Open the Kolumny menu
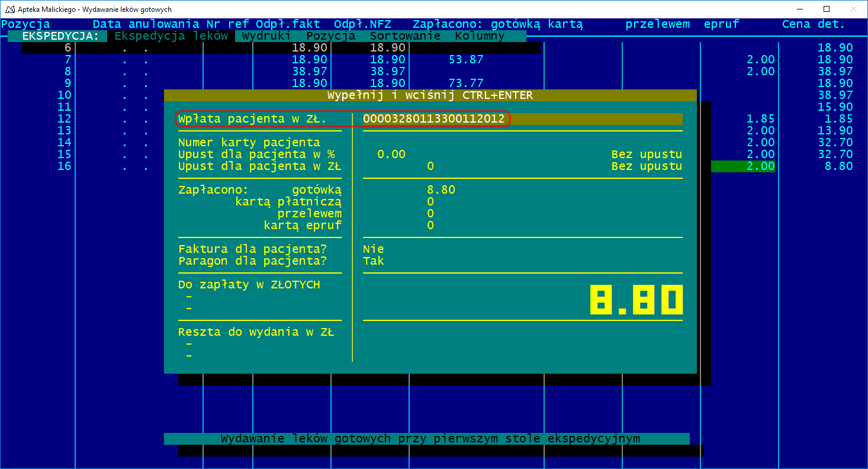 coord(480,36)
